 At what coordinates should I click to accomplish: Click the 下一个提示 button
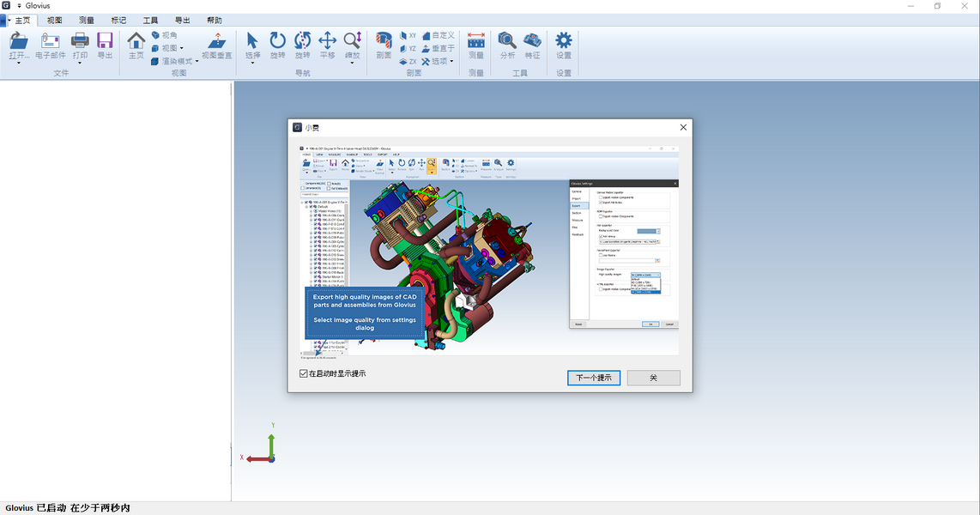(593, 378)
